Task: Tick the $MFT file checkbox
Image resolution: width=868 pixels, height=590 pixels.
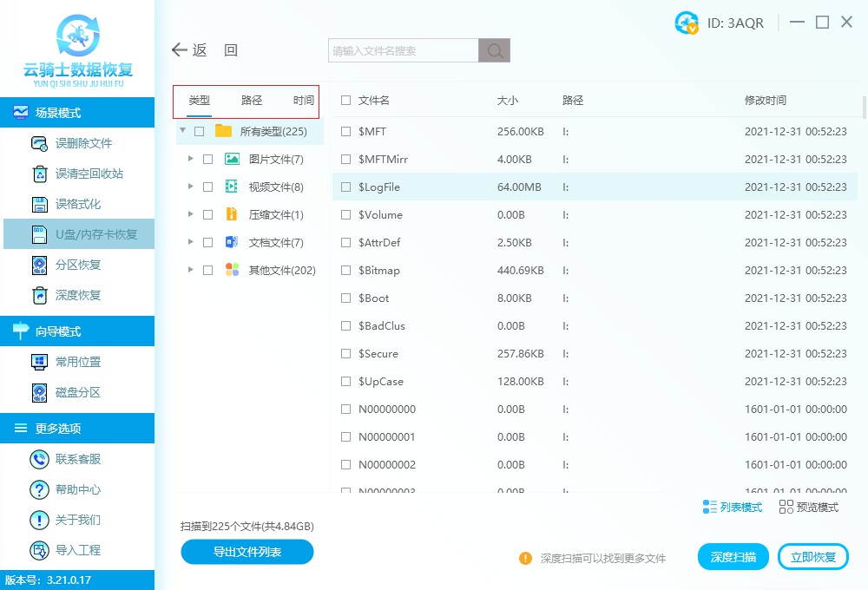Action: tap(346, 131)
